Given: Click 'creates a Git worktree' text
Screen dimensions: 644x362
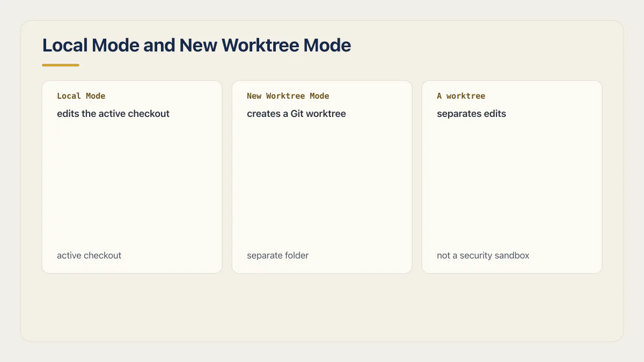Looking at the screenshot, I should pyautogui.click(x=296, y=114).
